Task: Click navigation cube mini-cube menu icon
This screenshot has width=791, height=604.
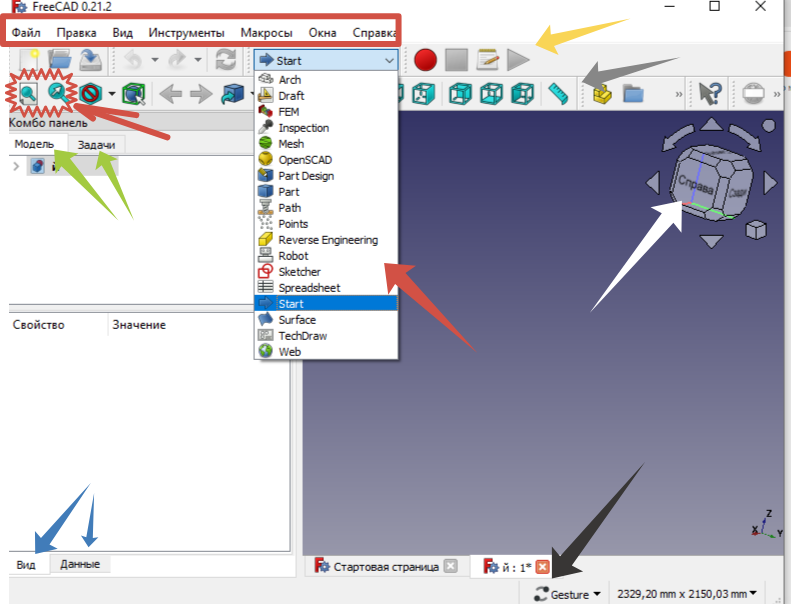Action: click(756, 230)
